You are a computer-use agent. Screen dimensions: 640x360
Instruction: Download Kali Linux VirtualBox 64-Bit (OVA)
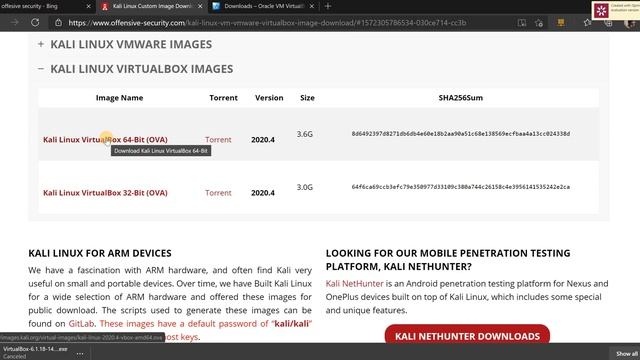pyautogui.click(x=105, y=140)
